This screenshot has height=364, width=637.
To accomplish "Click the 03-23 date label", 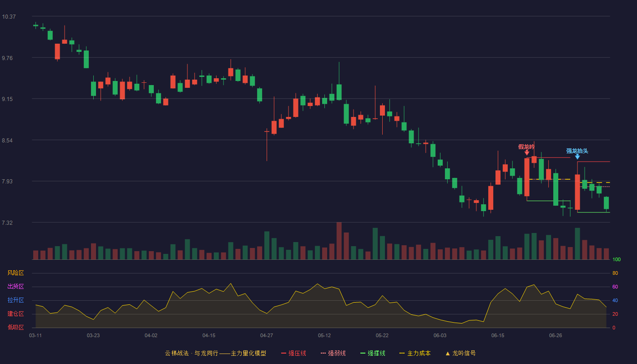I will pyautogui.click(x=93, y=335).
